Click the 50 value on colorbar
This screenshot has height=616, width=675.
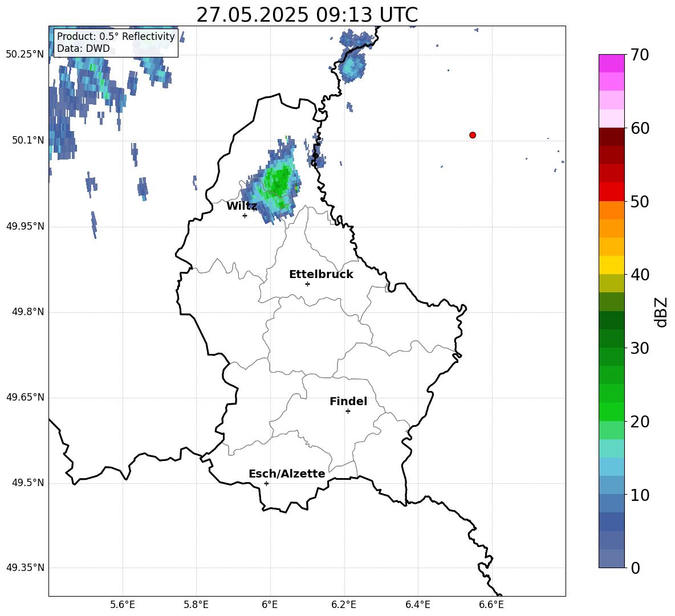pyautogui.click(x=640, y=202)
